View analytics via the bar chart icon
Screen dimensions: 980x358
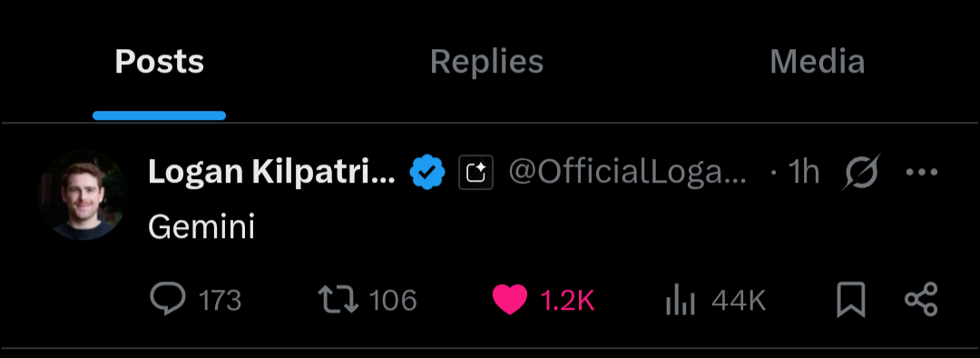(680, 300)
